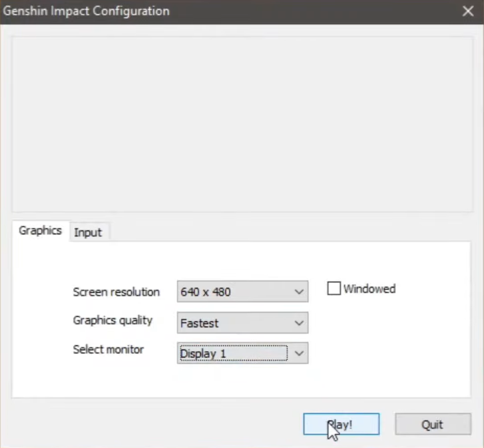This screenshot has width=484, height=448.
Task: Click the Select monitor label
Action: pos(108,349)
